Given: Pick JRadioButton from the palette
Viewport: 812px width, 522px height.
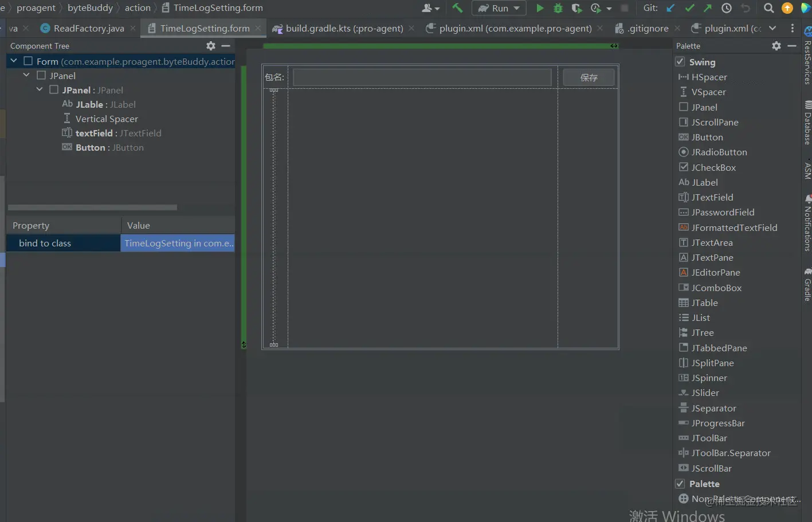Looking at the screenshot, I should pos(713,152).
